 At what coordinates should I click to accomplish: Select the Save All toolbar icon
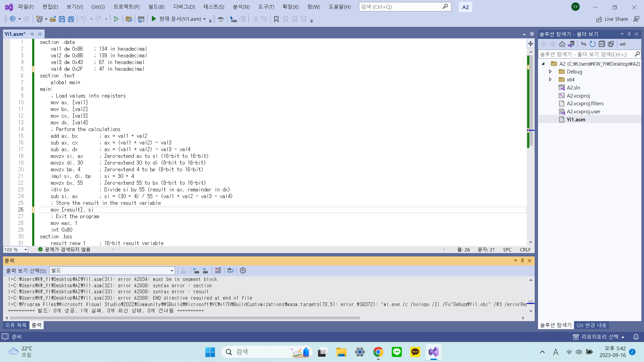pos(71,19)
